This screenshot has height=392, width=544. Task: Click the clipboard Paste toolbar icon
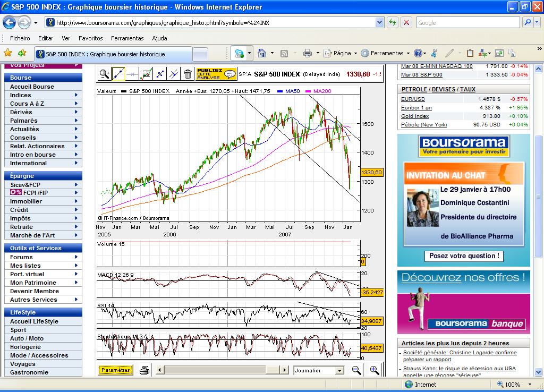coord(470,53)
